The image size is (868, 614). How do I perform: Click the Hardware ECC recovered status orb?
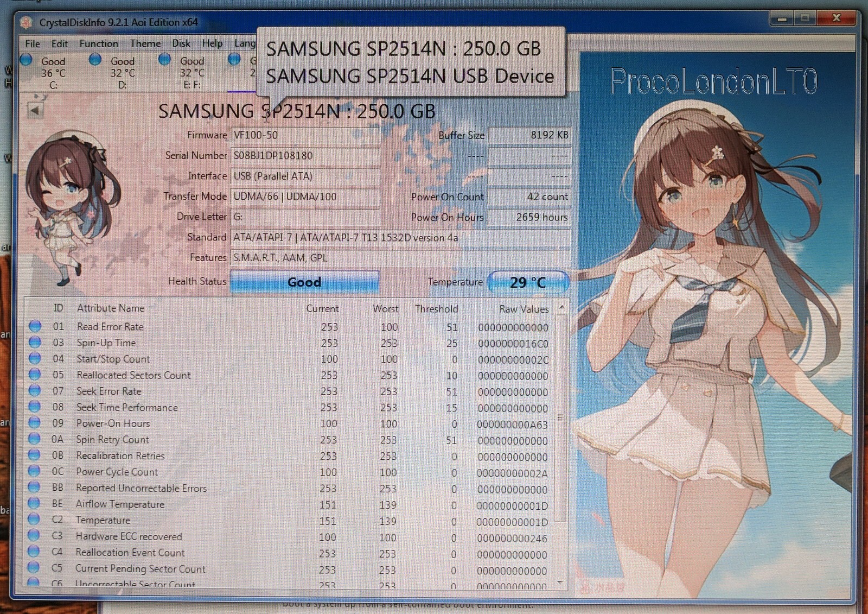[x=34, y=535]
